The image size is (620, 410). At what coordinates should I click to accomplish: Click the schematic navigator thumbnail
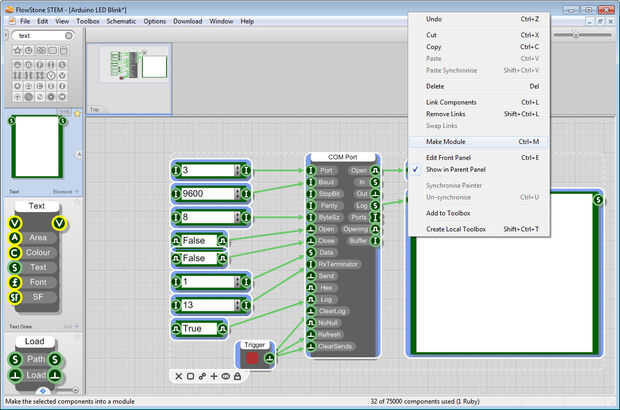click(x=129, y=79)
